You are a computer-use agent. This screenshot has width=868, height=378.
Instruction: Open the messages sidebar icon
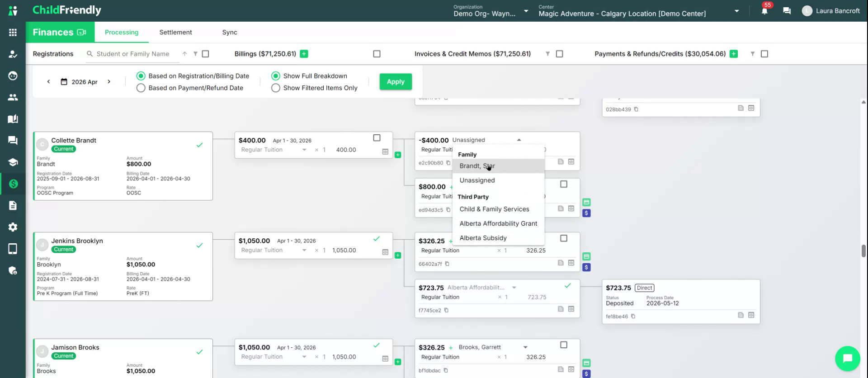13,141
